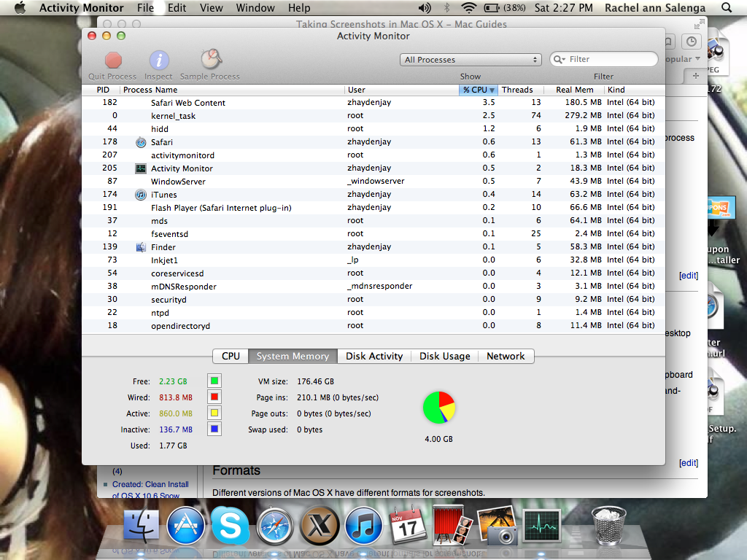Select the System Memory tab

pos(293,356)
